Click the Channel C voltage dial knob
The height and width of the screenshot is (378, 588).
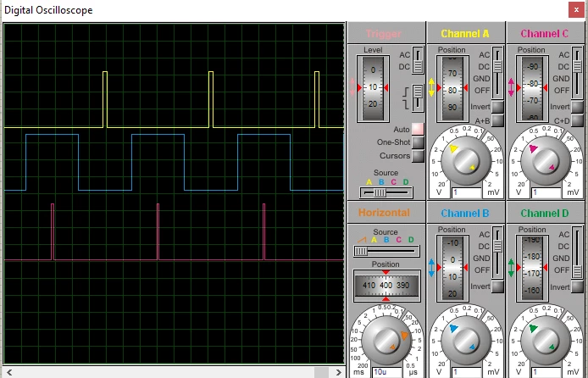pyautogui.click(x=546, y=160)
